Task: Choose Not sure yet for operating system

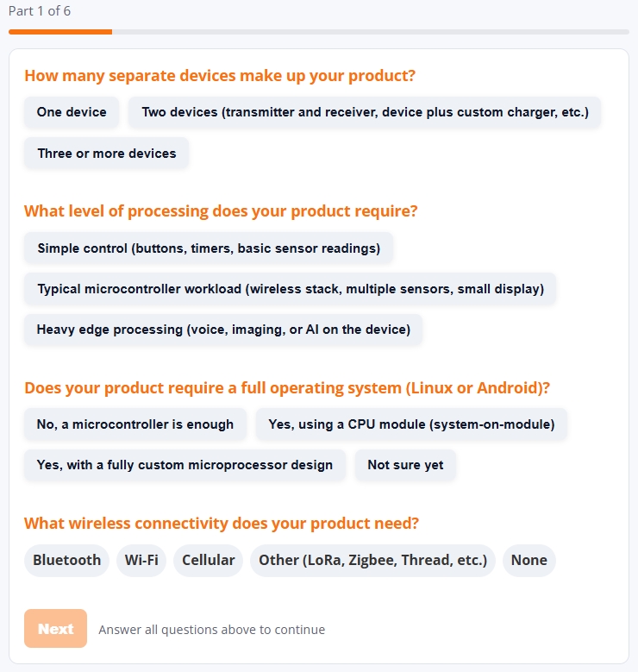Action: click(405, 465)
